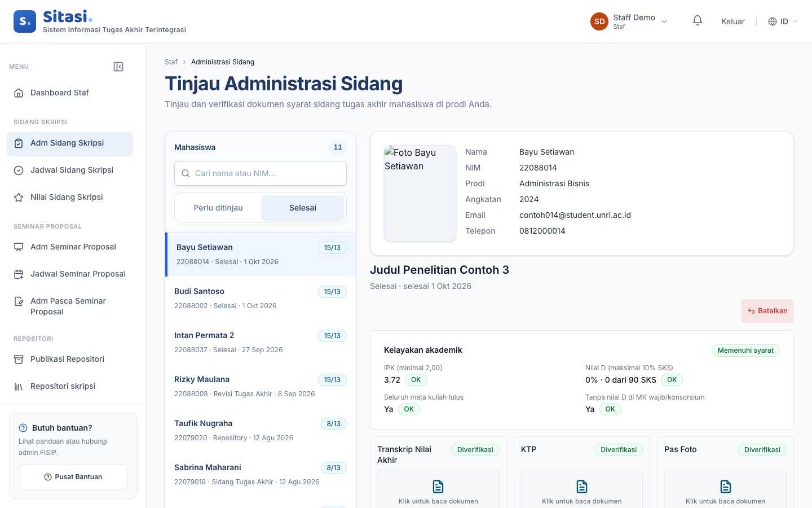The image size is (812, 508).
Task: Click the Keluar logout link
Action: (733, 21)
